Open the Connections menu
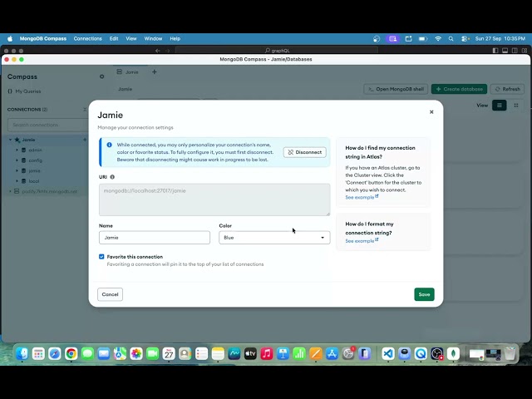532x399 pixels. pyautogui.click(x=87, y=39)
